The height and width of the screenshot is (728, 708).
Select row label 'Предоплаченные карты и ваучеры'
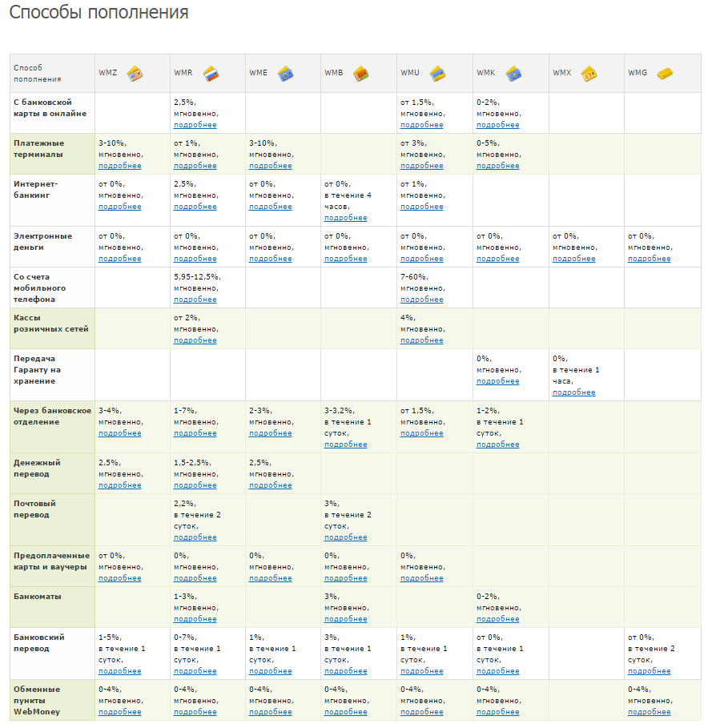coord(51,561)
